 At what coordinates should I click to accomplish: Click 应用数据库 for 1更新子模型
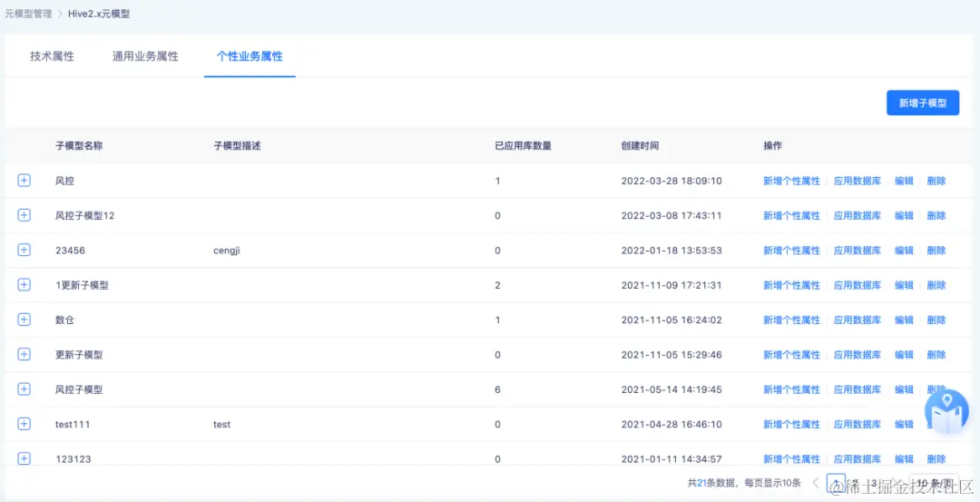[857, 285]
